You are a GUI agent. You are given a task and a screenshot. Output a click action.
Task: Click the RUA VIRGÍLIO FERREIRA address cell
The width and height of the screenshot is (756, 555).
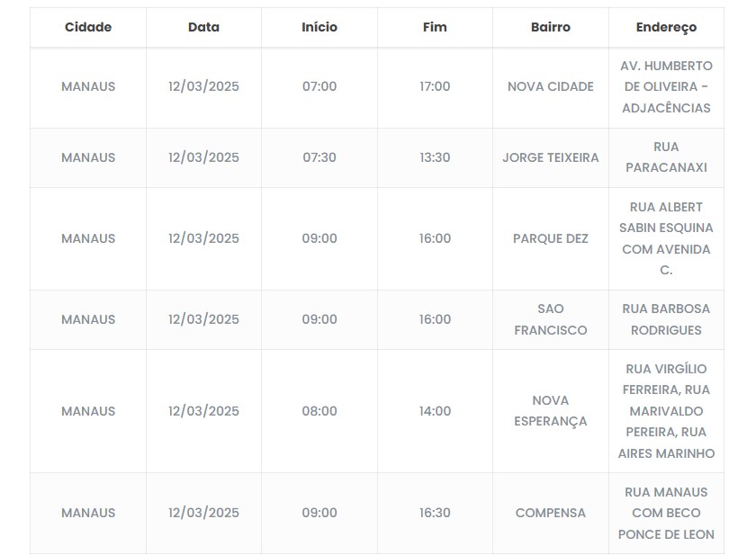(666, 411)
